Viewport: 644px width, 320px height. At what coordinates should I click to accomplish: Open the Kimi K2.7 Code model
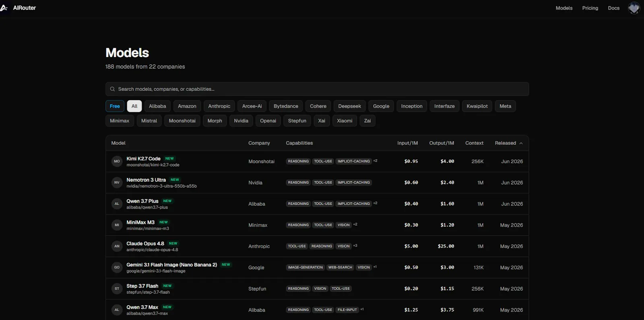pos(143,159)
